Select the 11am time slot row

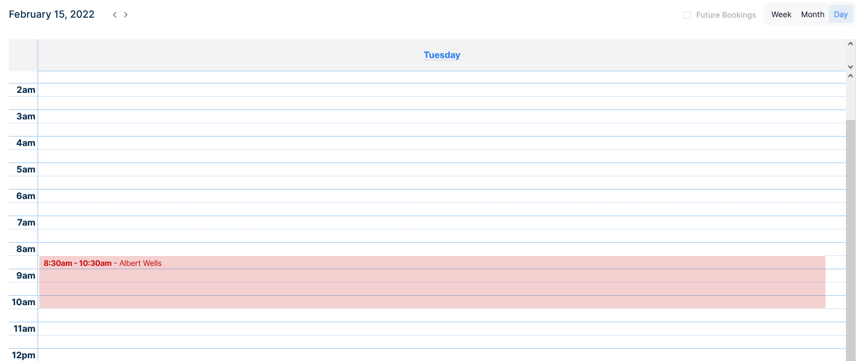tap(442, 329)
